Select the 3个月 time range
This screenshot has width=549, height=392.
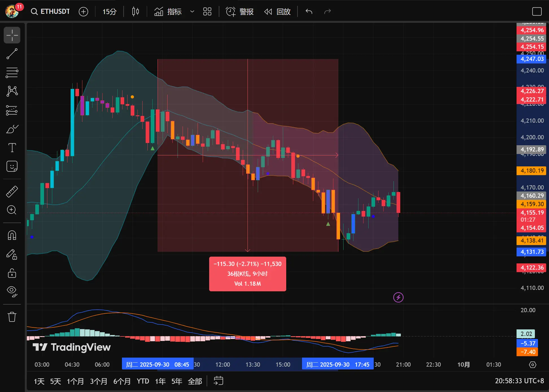99,381
